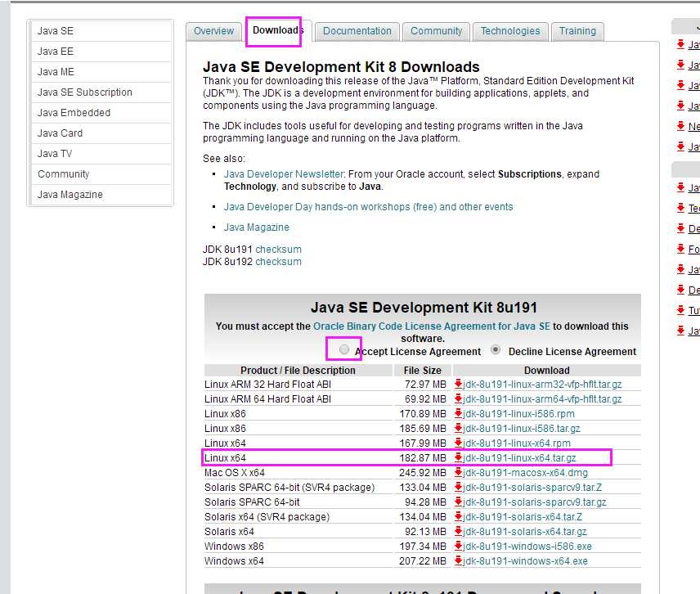
Task: Click 'Mac OS X x64' product cell
Action: (298, 473)
